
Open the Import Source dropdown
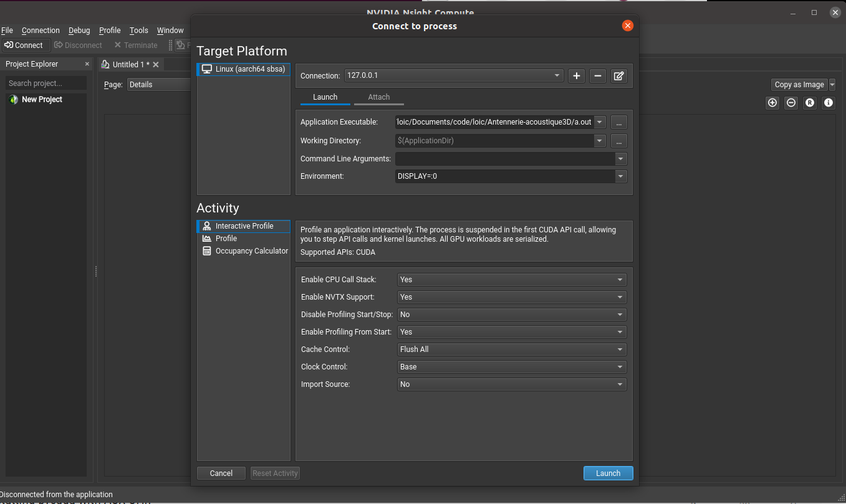click(x=512, y=384)
